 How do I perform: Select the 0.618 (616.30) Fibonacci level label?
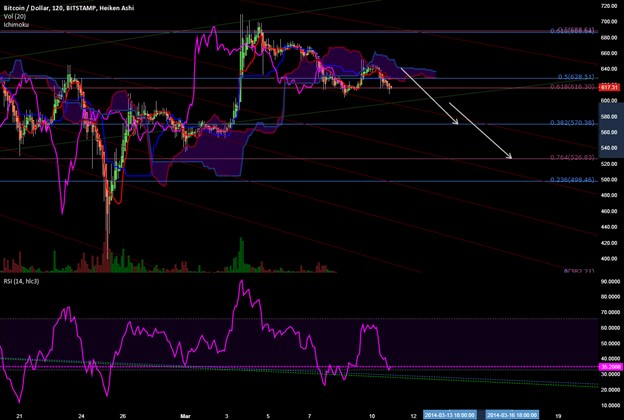click(572, 86)
